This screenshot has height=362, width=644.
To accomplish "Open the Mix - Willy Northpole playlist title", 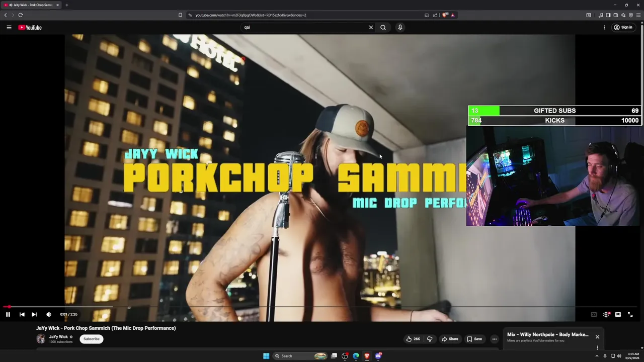I will [x=548, y=334].
